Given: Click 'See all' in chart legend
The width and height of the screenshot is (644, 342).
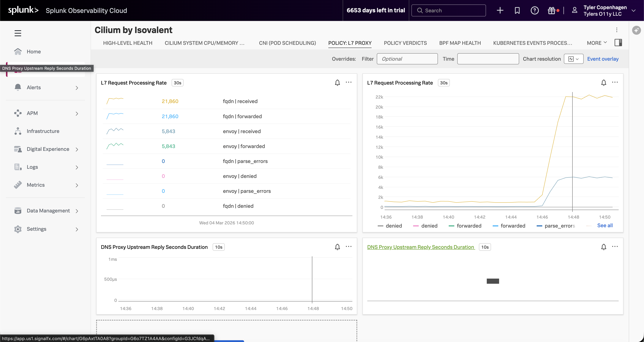Looking at the screenshot, I should click(x=605, y=225).
